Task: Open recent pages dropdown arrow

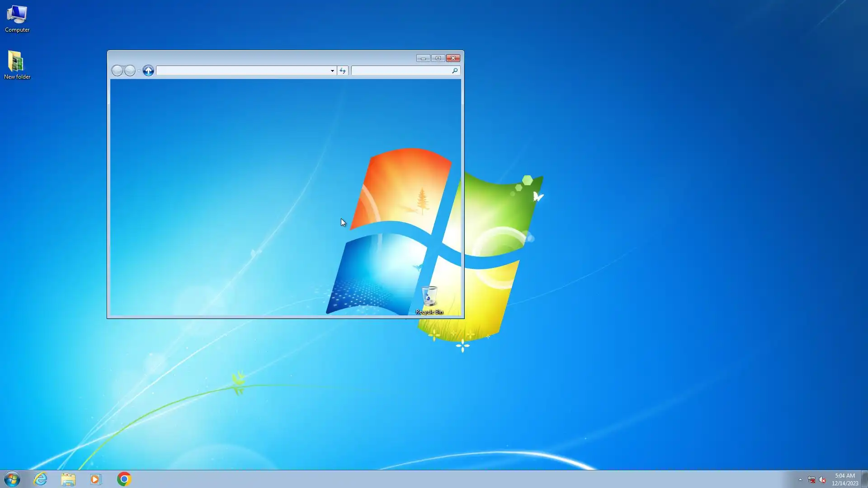Action: tap(139, 71)
